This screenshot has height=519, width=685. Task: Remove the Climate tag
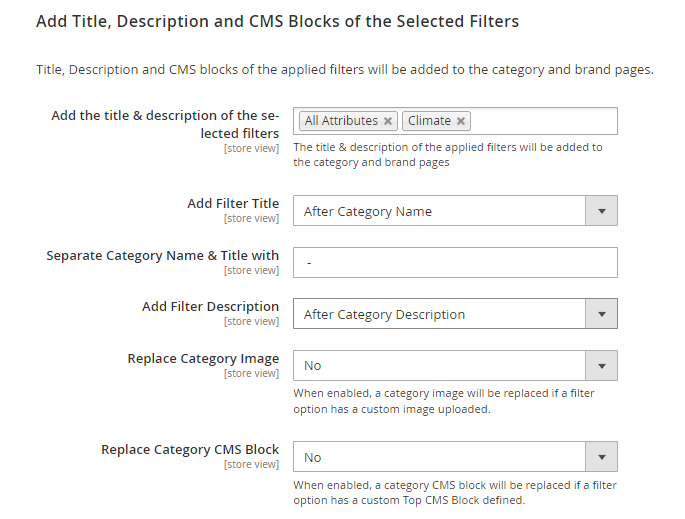460,121
